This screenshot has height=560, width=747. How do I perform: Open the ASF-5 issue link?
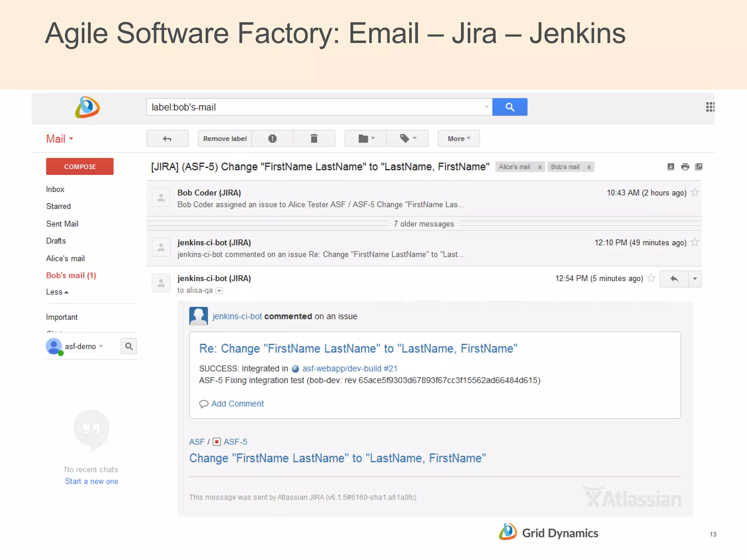(x=235, y=442)
